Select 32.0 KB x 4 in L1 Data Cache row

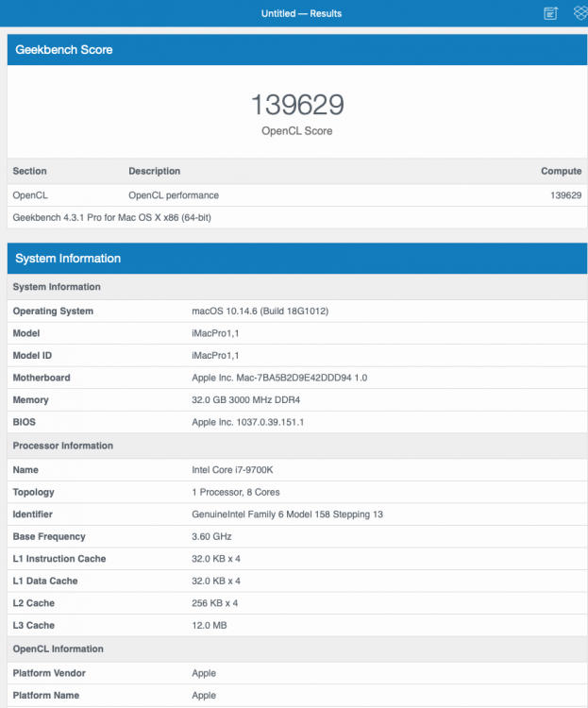pyautogui.click(x=216, y=581)
